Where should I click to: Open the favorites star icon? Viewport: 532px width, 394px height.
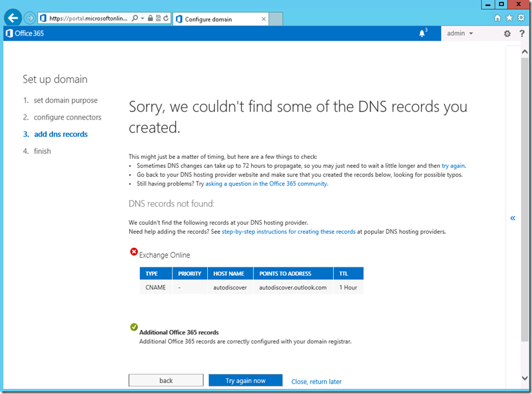(509, 18)
